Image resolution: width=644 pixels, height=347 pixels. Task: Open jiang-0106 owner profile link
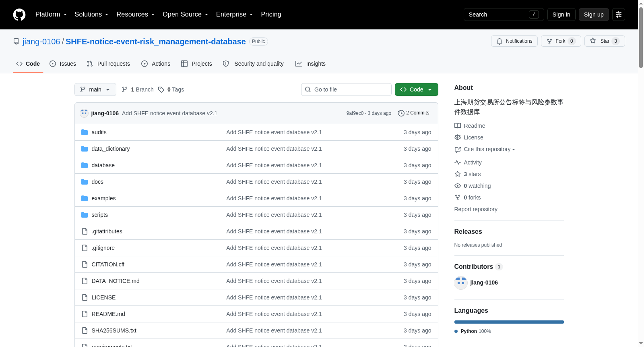[41, 42]
